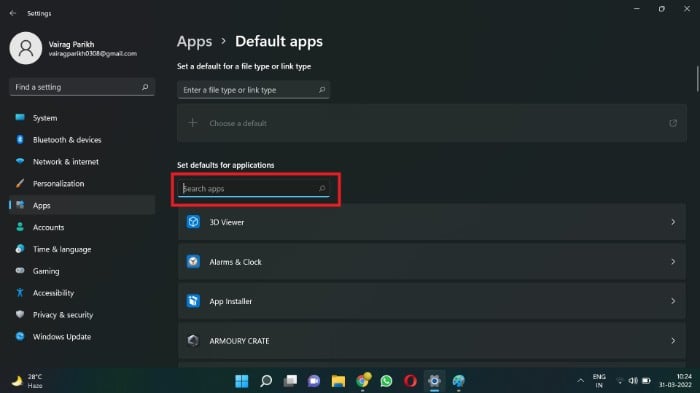Open WhatsApp from taskbar
Image resolution: width=700 pixels, height=393 pixels.
(x=386, y=381)
